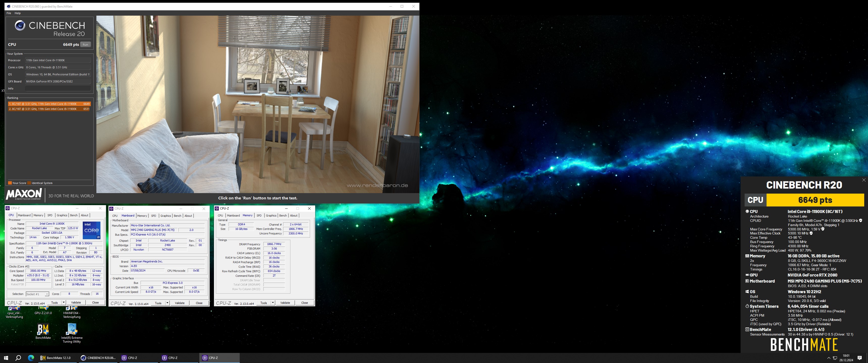Open Tools dropdown arrow in CPU-Z Memory window
868x363 pixels.
[273, 302]
